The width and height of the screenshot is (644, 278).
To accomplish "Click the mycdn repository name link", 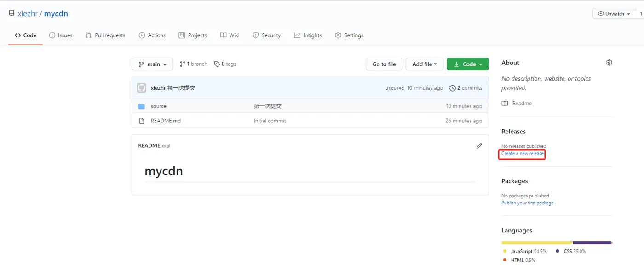I will coord(56,14).
